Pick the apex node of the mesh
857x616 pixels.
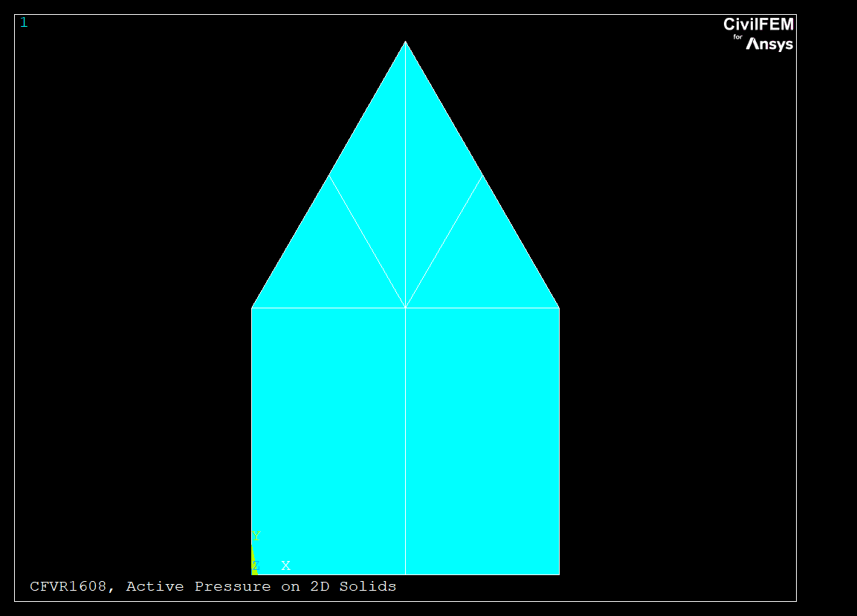tap(405, 42)
